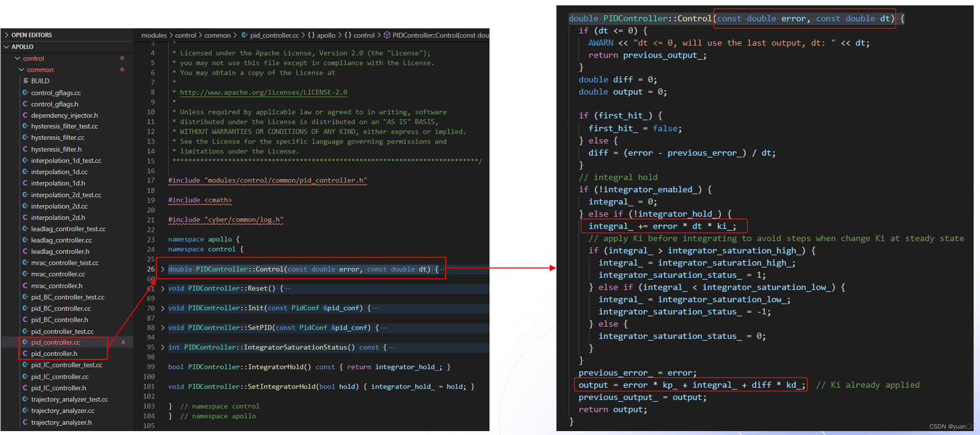Open control_gflags.h file

tap(54, 104)
